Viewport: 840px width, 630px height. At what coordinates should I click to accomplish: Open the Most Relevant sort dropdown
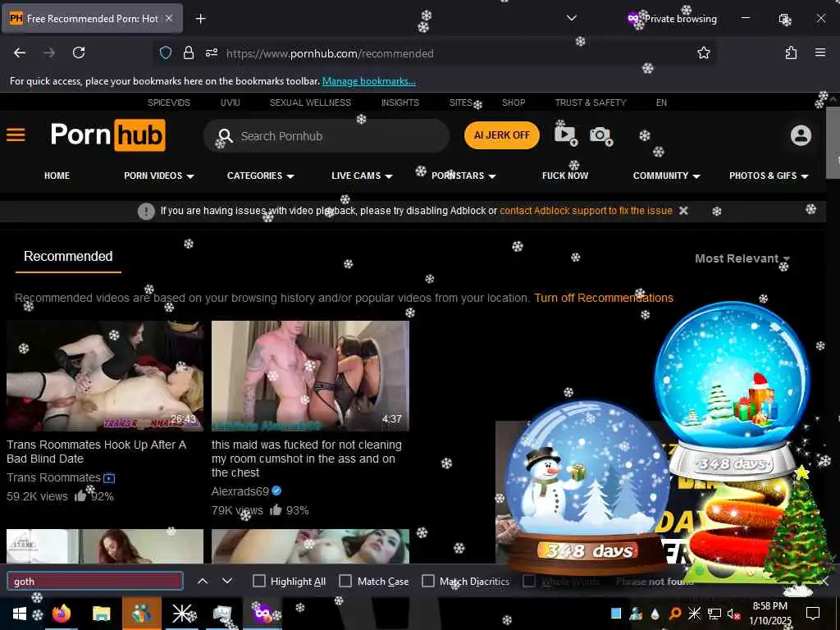(742, 258)
